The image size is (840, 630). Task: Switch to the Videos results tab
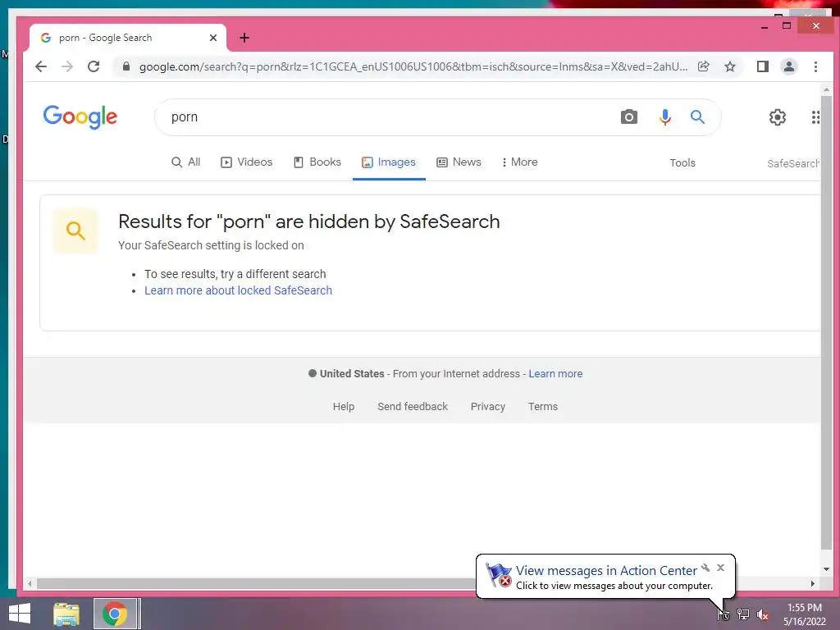point(246,162)
